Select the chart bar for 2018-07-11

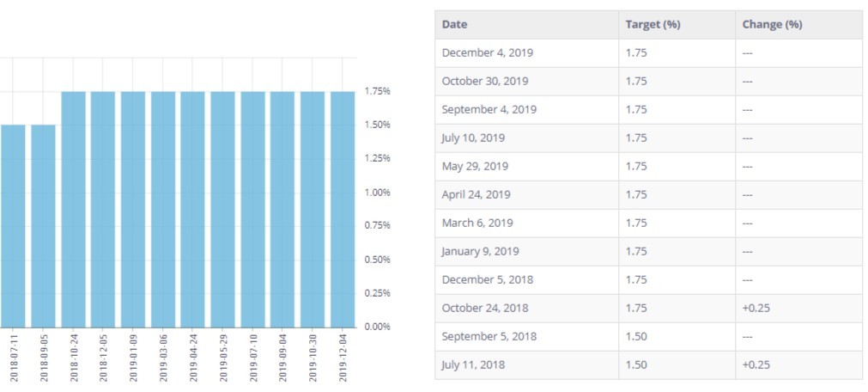12,225
